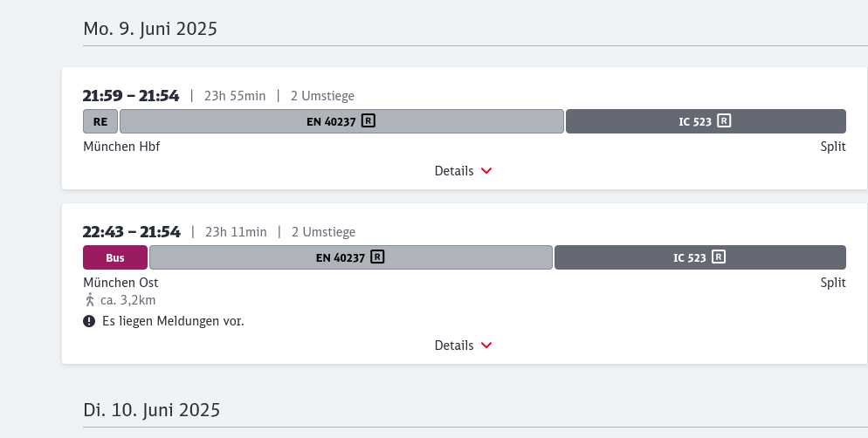Select the RE train segment
Image resolution: width=868 pixels, height=438 pixels.
tap(100, 121)
